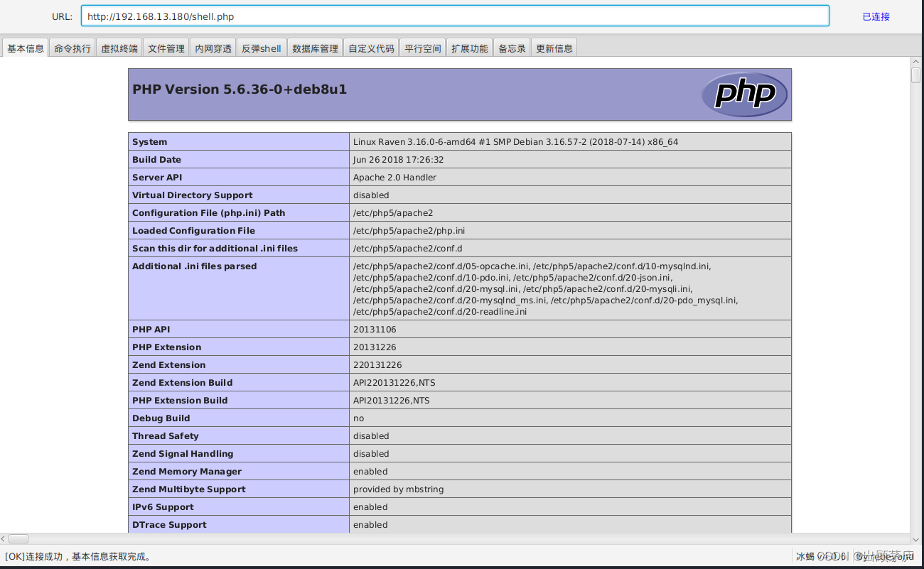This screenshot has width=924, height=569.
Task: Click the /etc/php5/apache2/conf.d value
Action: (x=407, y=249)
